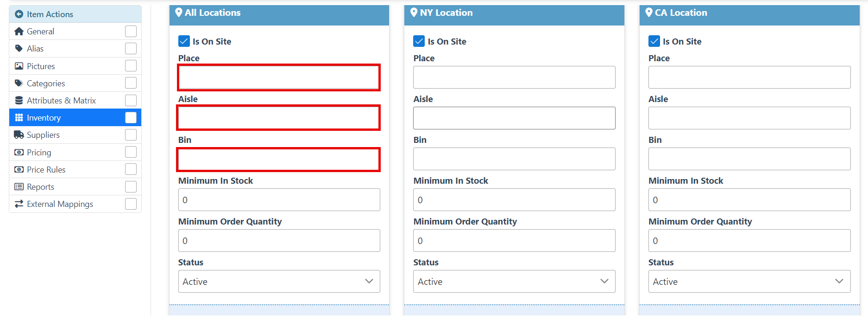
Task: Open the CA Location Status dropdown
Action: [749, 282]
